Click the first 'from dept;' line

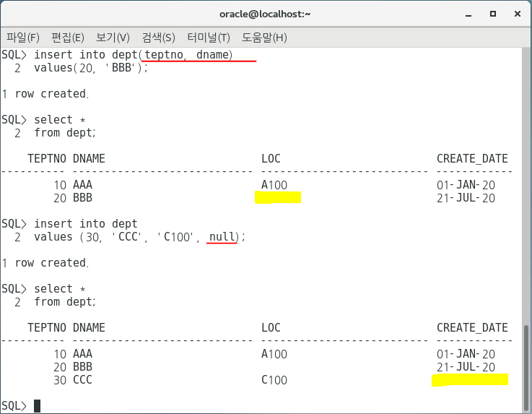point(65,133)
